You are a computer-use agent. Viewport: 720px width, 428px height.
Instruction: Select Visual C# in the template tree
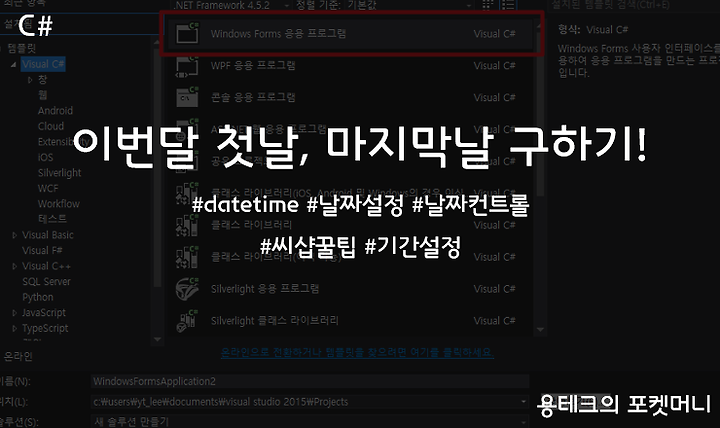(x=43, y=64)
